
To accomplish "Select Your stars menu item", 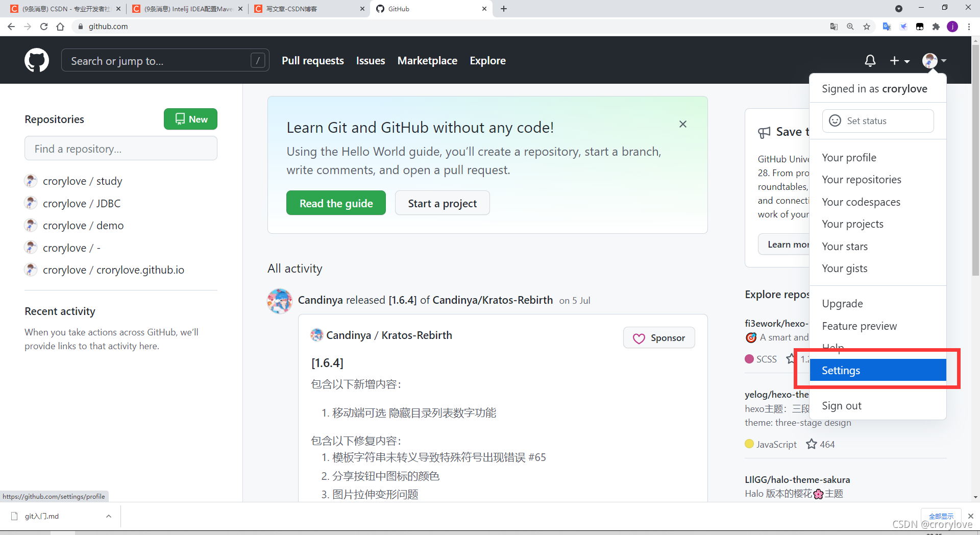I will 878,247.
